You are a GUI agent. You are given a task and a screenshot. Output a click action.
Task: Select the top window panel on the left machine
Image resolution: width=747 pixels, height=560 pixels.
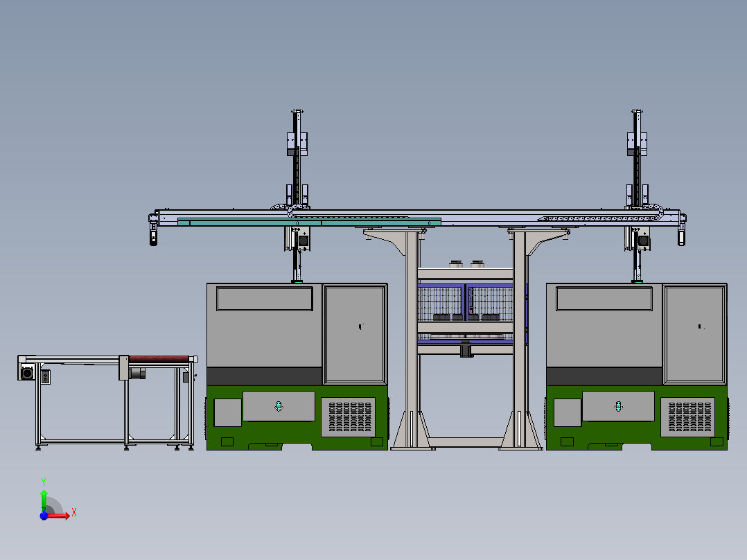click(x=265, y=299)
